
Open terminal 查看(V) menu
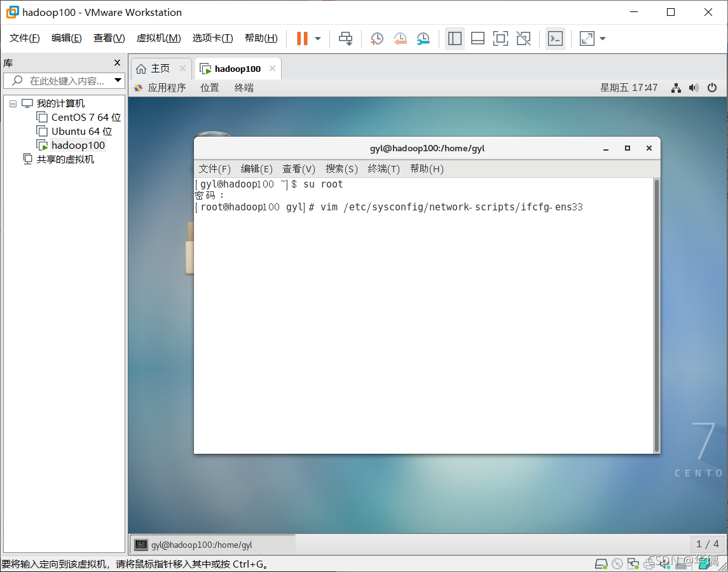point(299,168)
